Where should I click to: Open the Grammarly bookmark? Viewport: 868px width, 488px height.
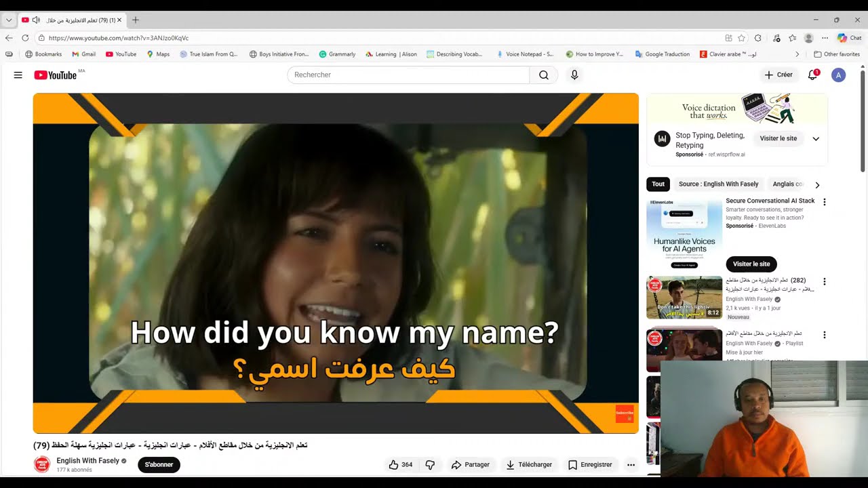point(337,54)
